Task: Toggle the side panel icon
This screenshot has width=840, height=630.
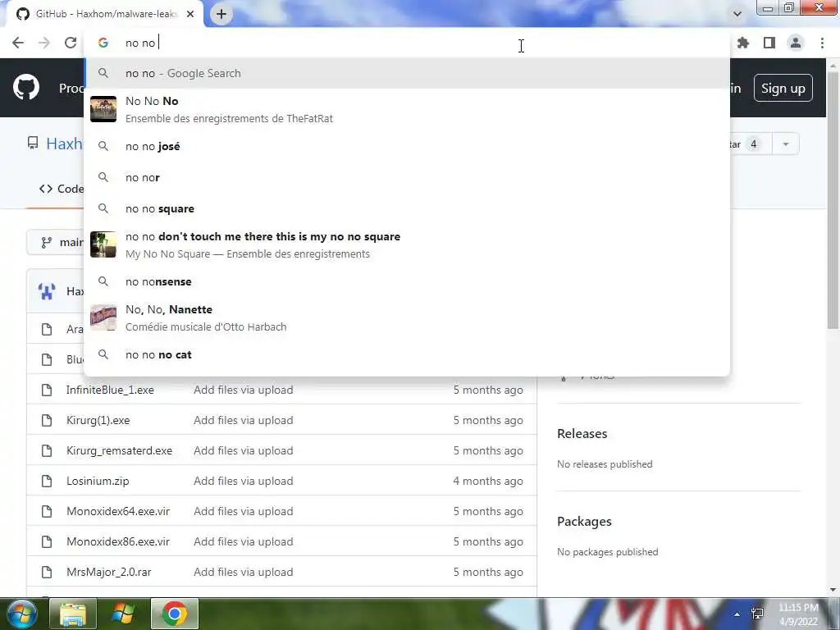Action: click(769, 43)
